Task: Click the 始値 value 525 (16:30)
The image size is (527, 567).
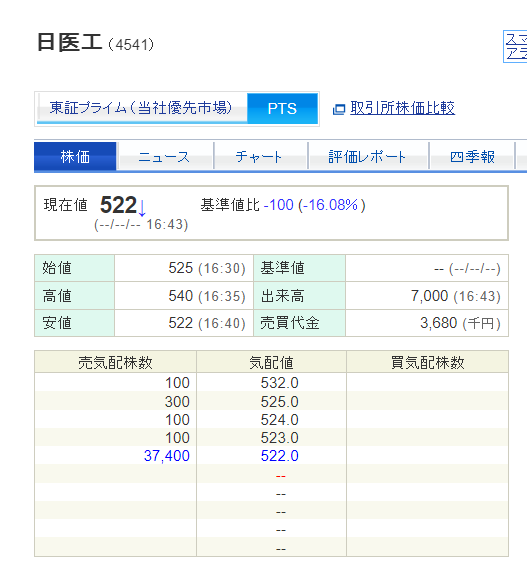Action: coord(207,268)
